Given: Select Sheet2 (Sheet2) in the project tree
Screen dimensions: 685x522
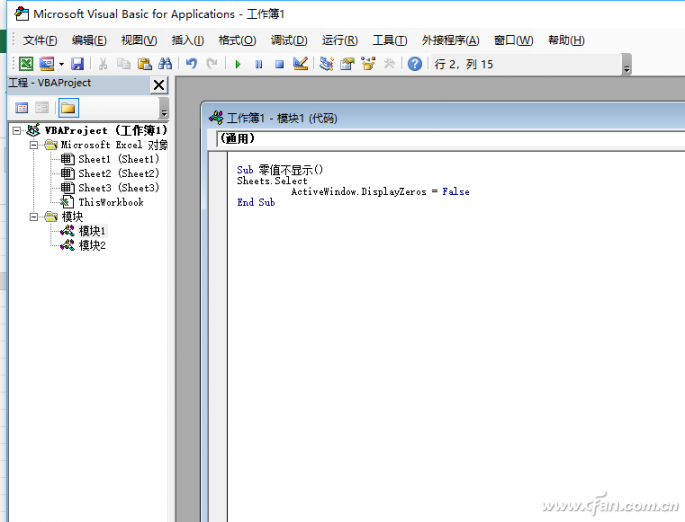Looking at the screenshot, I should tap(118, 173).
